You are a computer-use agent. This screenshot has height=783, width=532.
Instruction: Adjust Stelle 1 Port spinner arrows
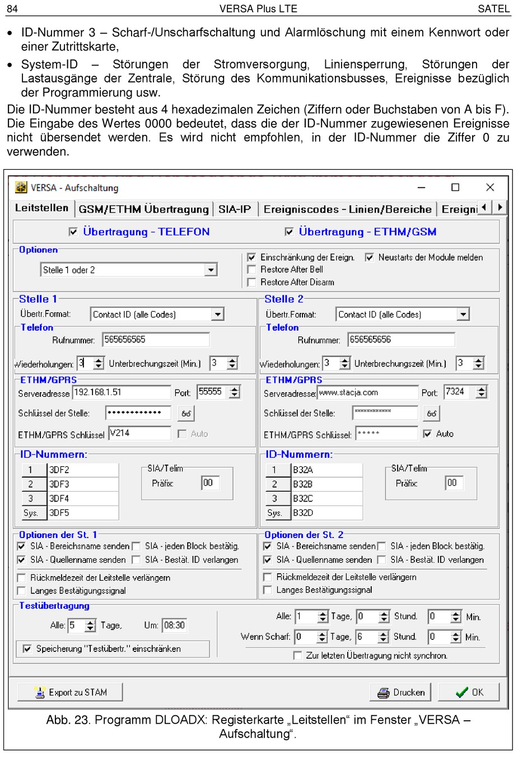(x=235, y=392)
